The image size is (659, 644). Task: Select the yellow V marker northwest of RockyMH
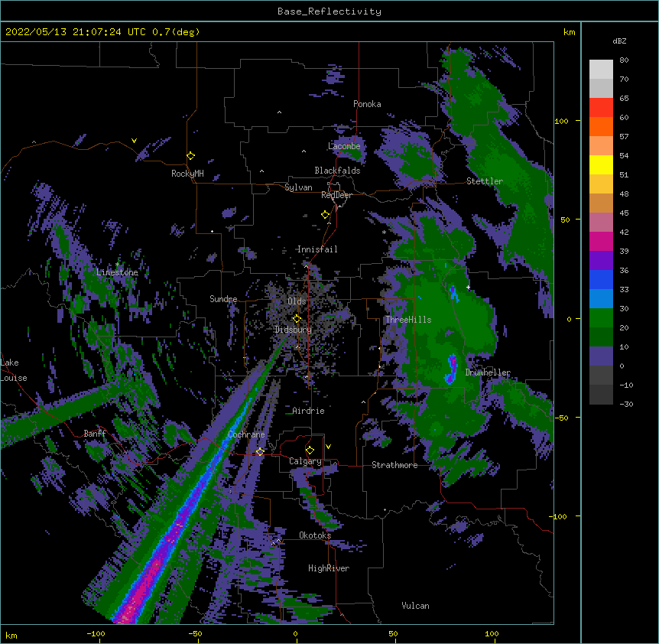(x=134, y=141)
